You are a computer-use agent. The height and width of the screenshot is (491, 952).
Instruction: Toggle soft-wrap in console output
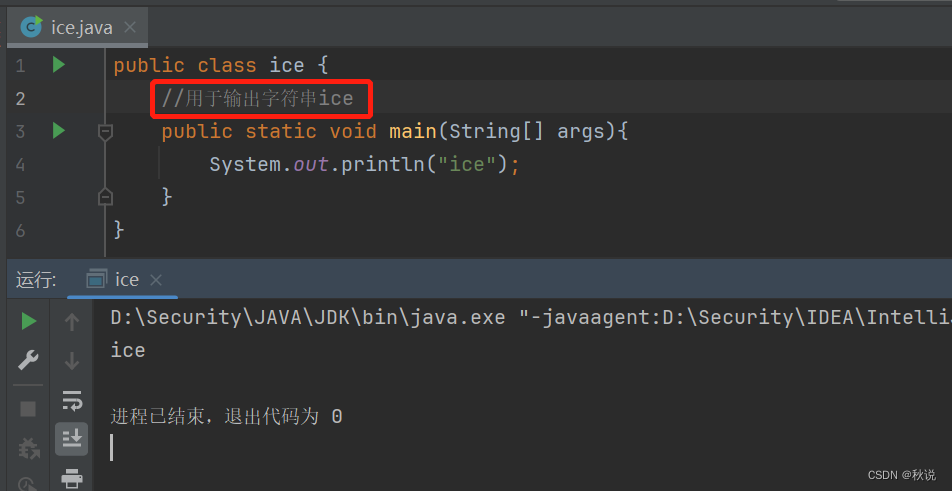click(72, 400)
